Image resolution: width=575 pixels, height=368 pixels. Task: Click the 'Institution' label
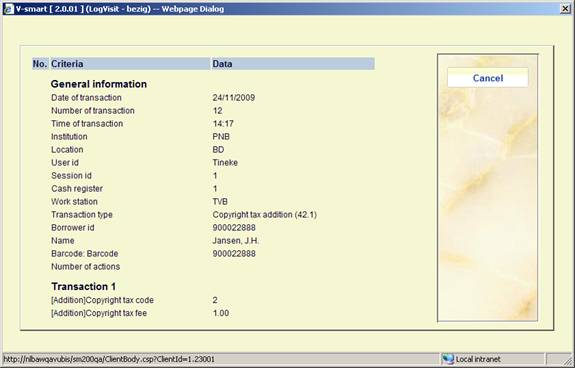click(x=69, y=137)
